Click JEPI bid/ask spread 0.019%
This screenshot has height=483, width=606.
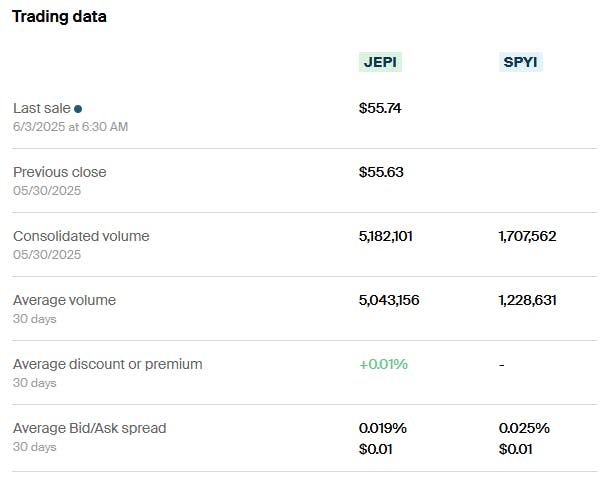(383, 428)
